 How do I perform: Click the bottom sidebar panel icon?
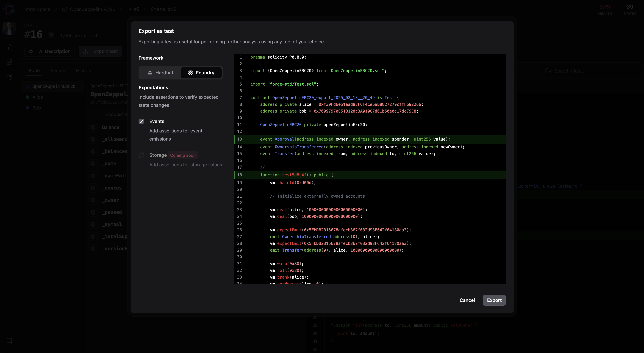[x=9, y=341]
